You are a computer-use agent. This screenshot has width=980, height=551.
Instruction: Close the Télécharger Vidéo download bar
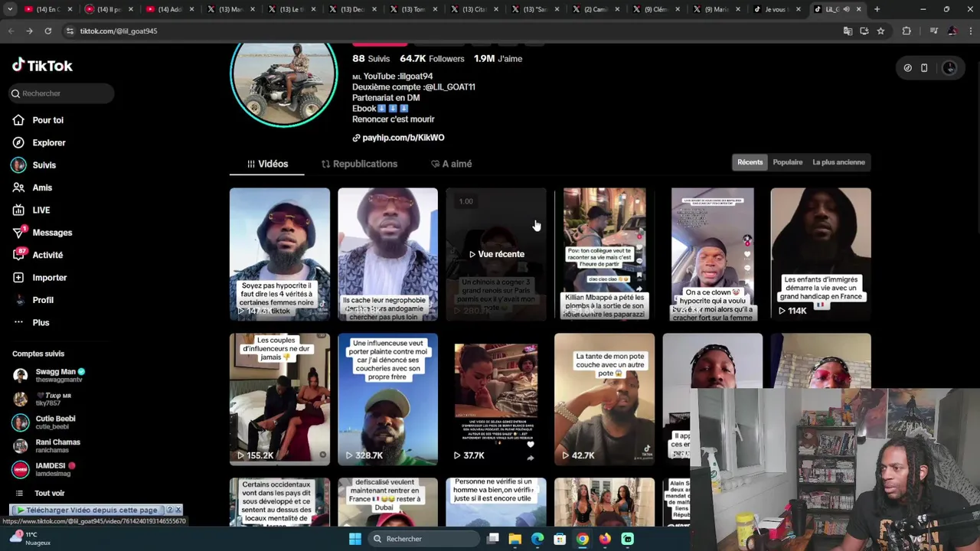178,510
